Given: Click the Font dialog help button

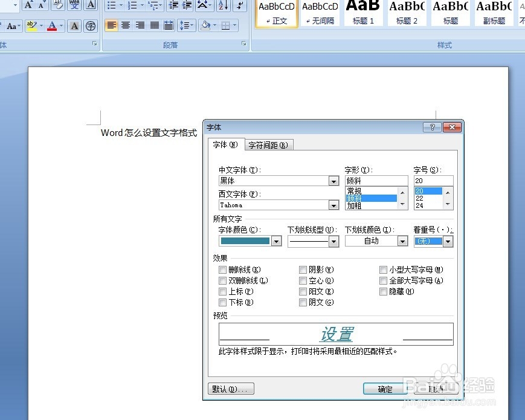Looking at the screenshot, I should pyautogui.click(x=432, y=127).
